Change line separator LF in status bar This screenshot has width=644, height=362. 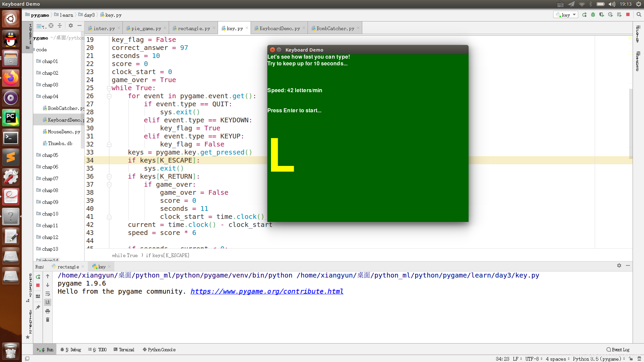pos(517,359)
